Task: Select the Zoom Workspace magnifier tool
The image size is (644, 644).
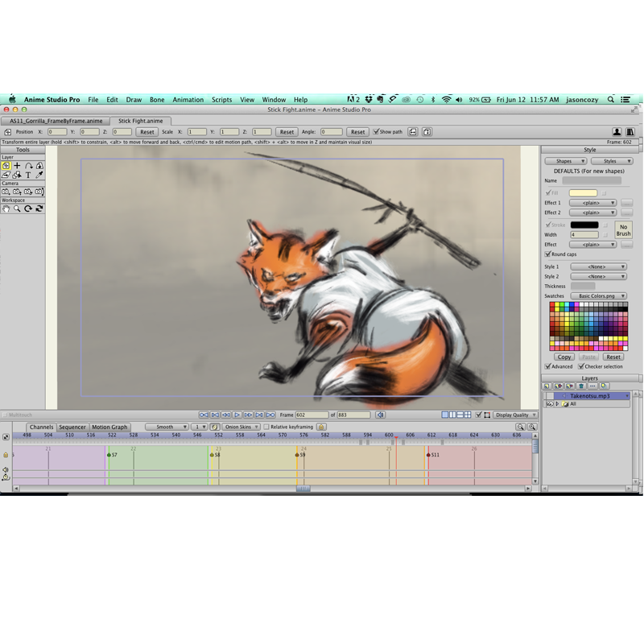Action: pos(17,208)
